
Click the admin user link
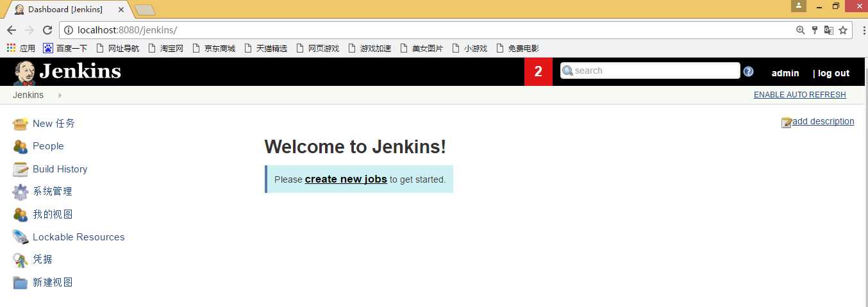click(785, 73)
